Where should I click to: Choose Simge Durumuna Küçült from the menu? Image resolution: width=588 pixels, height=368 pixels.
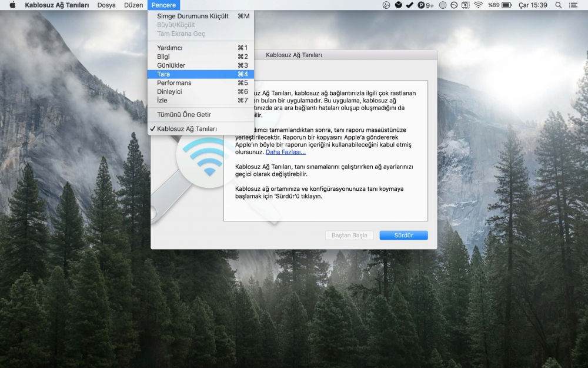(201, 16)
